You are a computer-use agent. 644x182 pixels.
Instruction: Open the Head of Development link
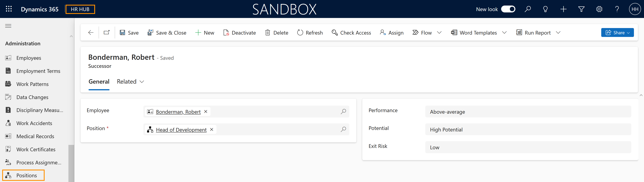(x=181, y=130)
